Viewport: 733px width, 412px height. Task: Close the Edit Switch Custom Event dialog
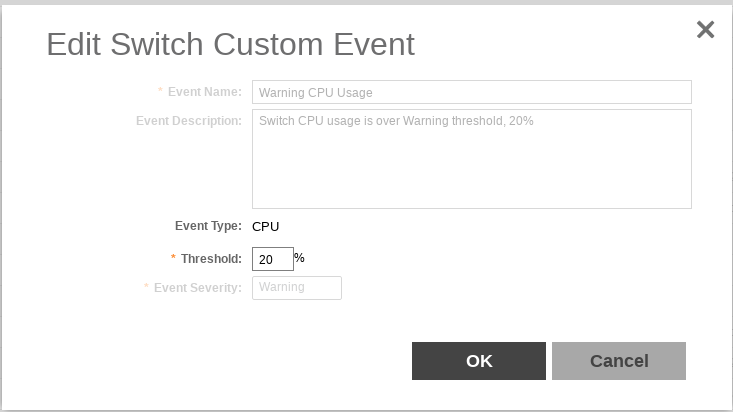(x=705, y=30)
